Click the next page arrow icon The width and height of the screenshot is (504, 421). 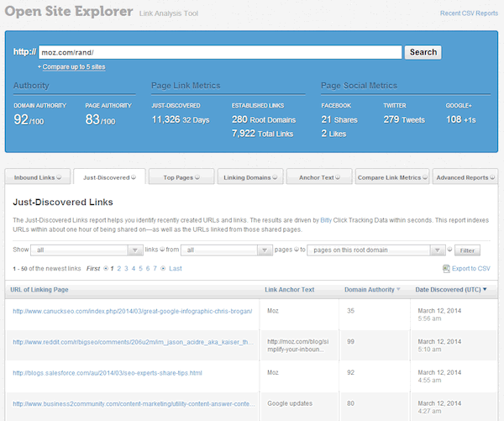point(163,268)
